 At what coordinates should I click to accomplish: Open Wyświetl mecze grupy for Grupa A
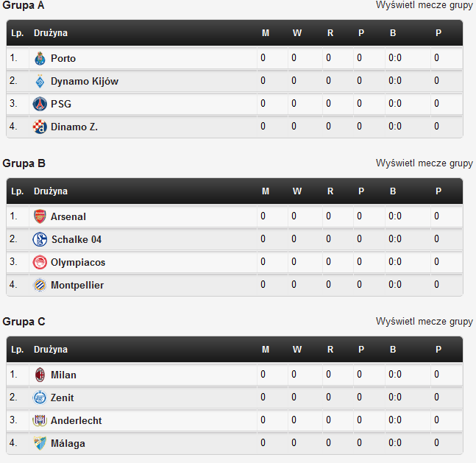click(x=424, y=5)
